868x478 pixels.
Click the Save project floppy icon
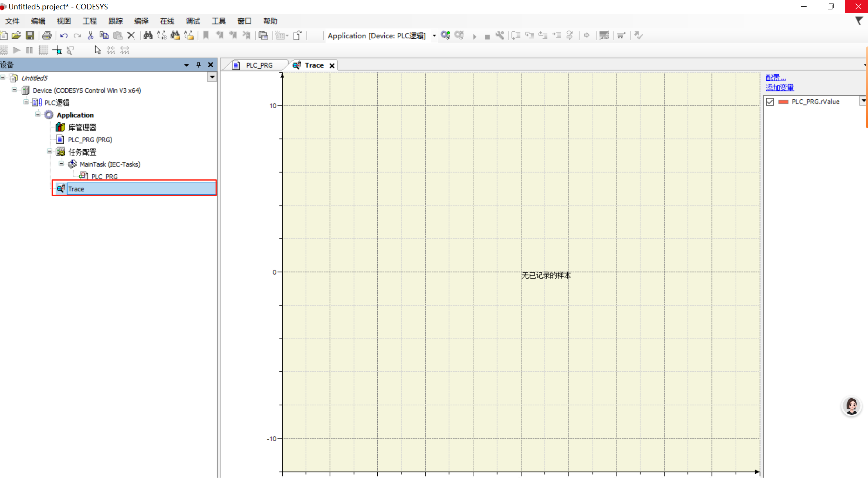[30, 36]
